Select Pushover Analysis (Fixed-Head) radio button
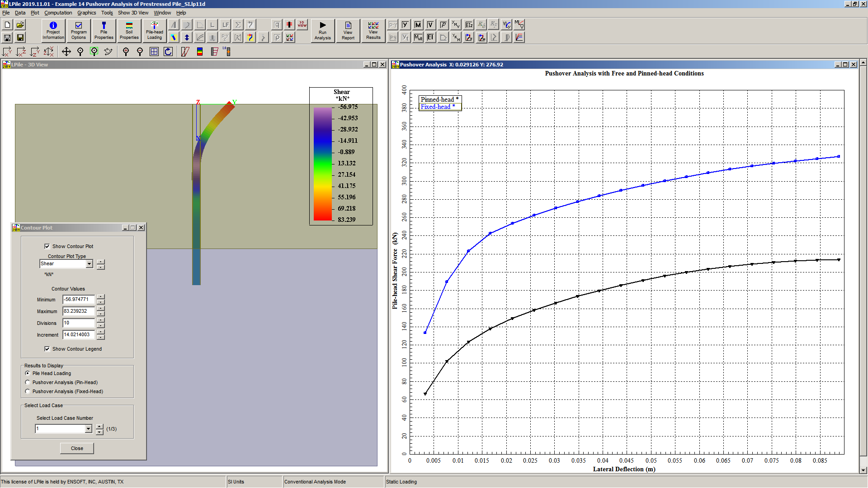Image resolution: width=868 pixels, height=488 pixels. pos(28,391)
